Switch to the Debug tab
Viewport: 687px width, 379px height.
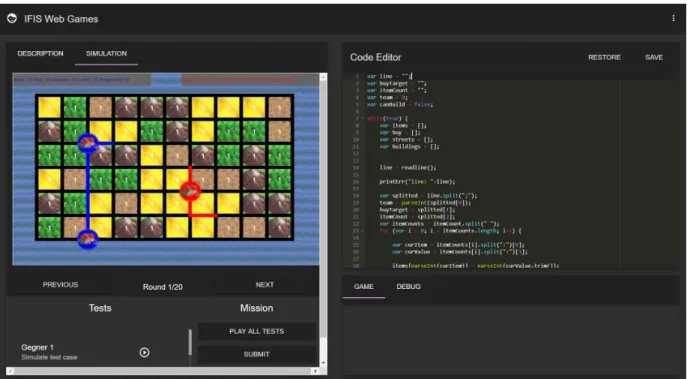coord(408,287)
